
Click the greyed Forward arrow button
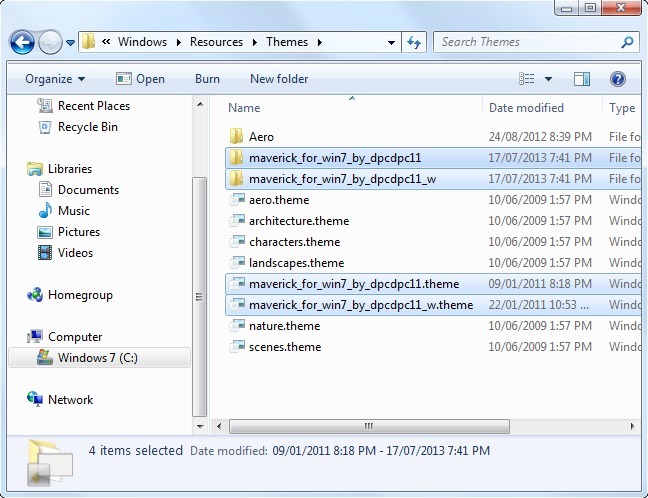(x=50, y=42)
